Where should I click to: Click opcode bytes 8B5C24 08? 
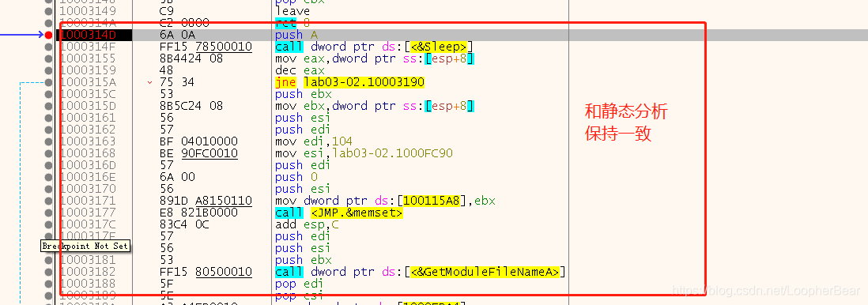click(x=191, y=106)
